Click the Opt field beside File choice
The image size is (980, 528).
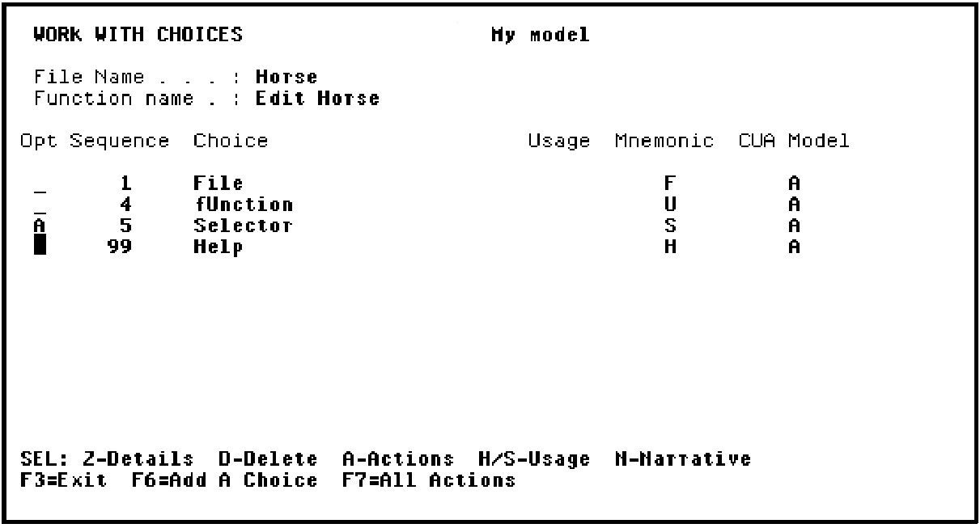coord(40,185)
